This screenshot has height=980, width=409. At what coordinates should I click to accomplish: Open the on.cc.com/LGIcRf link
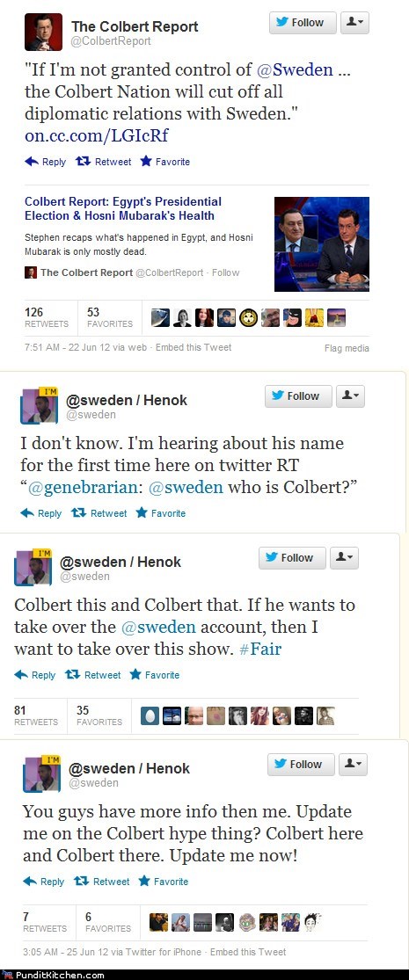click(x=96, y=135)
